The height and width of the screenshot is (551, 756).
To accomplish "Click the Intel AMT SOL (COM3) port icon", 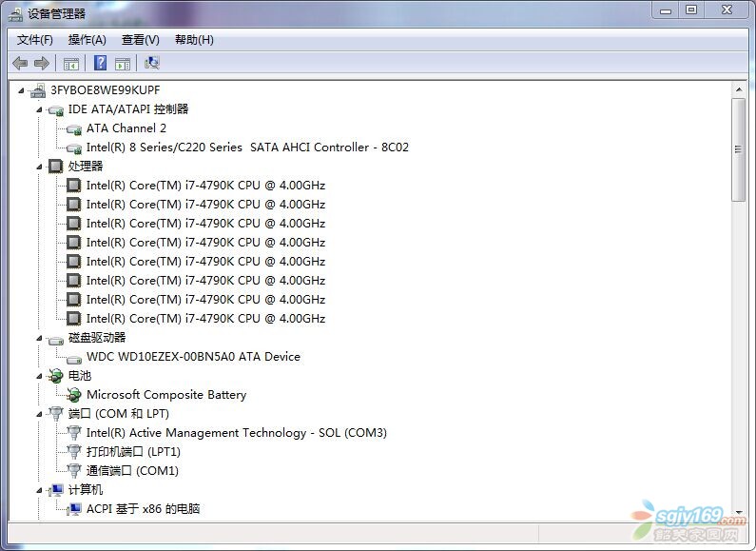I will (74, 433).
